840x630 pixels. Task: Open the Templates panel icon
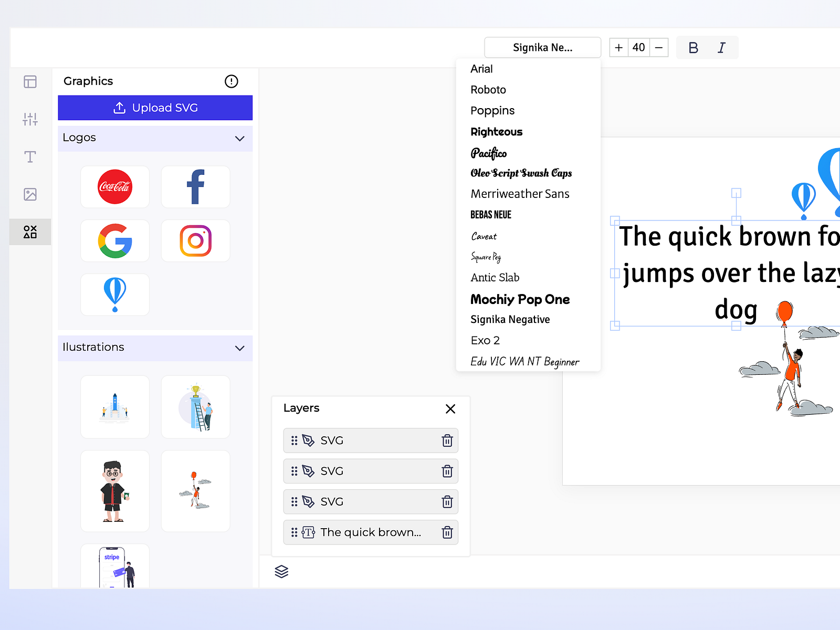(x=30, y=81)
